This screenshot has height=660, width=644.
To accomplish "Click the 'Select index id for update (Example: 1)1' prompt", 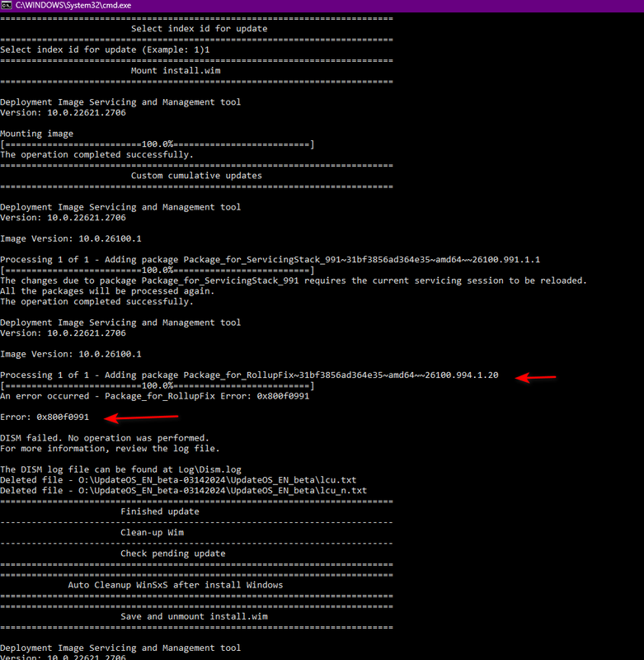I will pyautogui.click(x=105, y=49).
